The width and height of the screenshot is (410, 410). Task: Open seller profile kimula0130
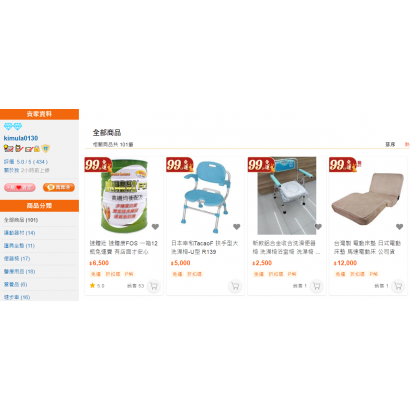pos(21,138)
